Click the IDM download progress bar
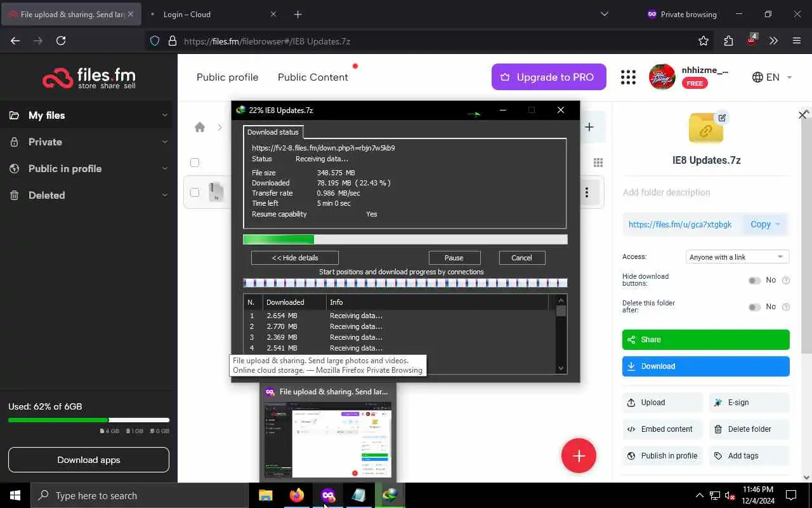 coord(405,239)
